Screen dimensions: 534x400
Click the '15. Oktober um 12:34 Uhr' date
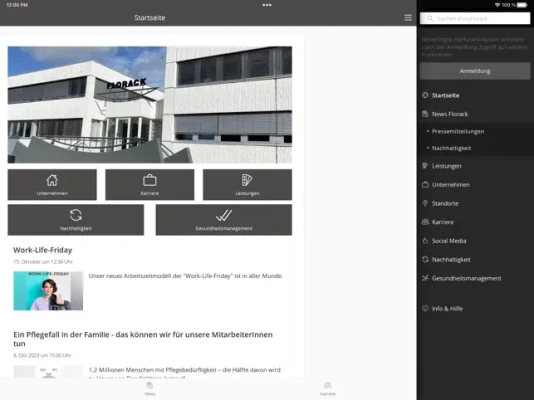pyautogui.click(x=43, y=262)
